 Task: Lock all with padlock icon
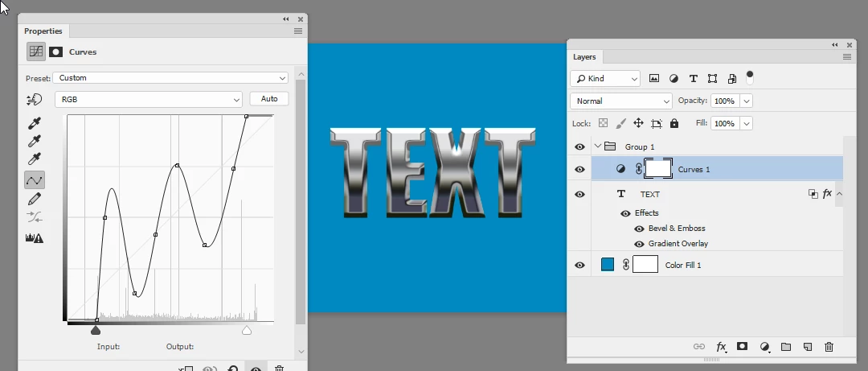(x=674, y=123)
